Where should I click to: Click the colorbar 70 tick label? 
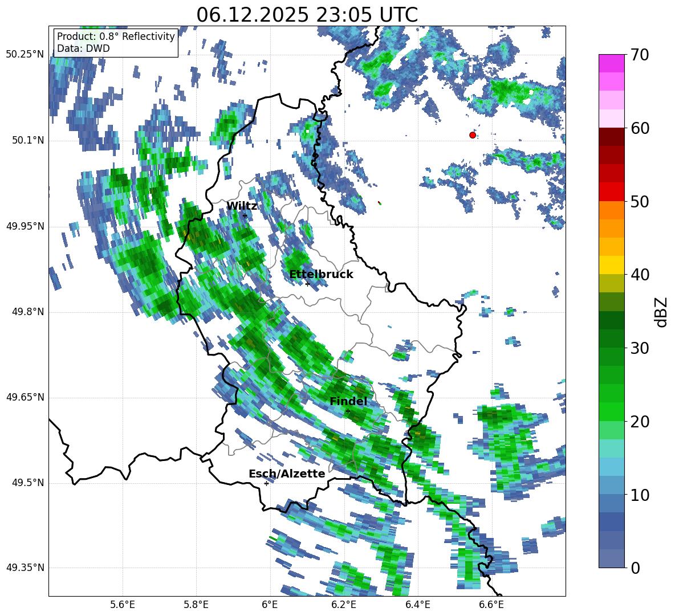pyautogui.click(x=640, y=55)
